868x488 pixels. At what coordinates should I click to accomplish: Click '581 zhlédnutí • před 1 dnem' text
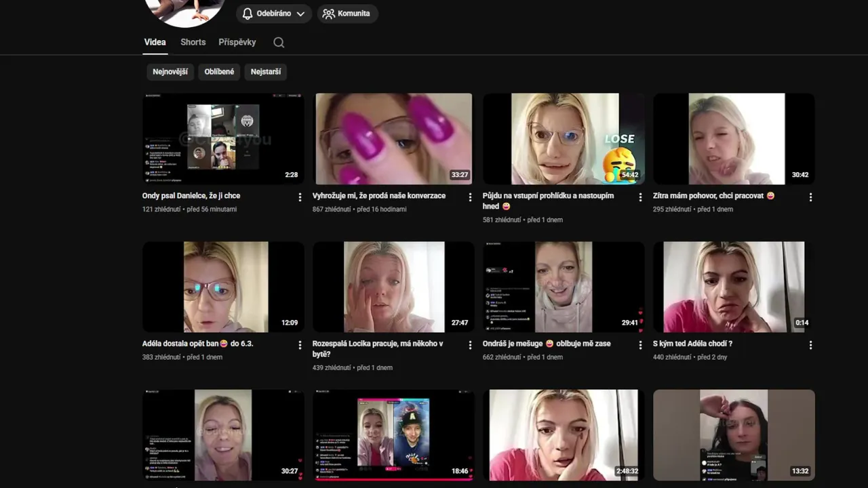tap(523, 220)
